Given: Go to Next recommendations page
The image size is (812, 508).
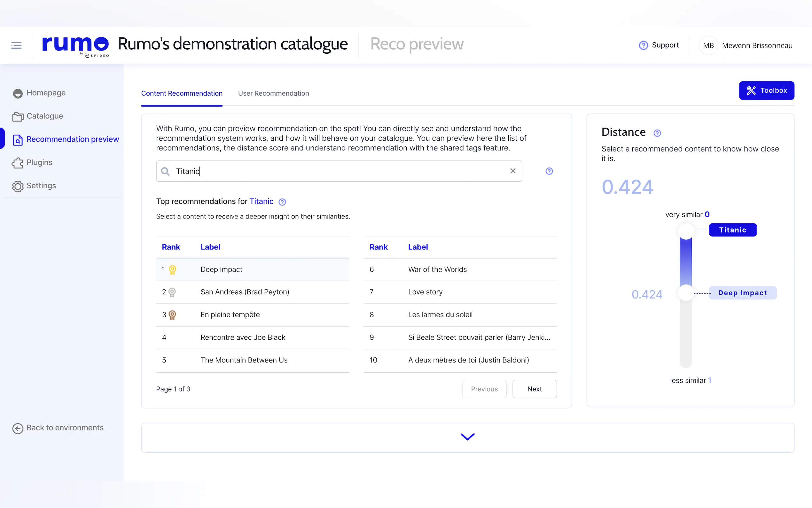Looking at the screenshot, I should (x=534, y=389).
